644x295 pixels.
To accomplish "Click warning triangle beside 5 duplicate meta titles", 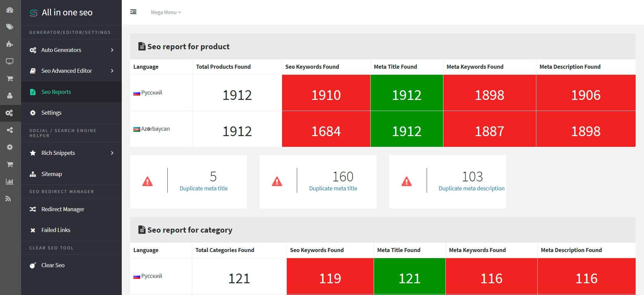I will [148, 182].
